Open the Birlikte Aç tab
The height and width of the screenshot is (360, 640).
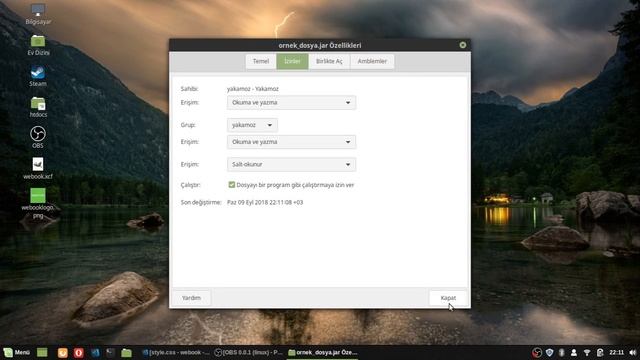click(329, 61)
